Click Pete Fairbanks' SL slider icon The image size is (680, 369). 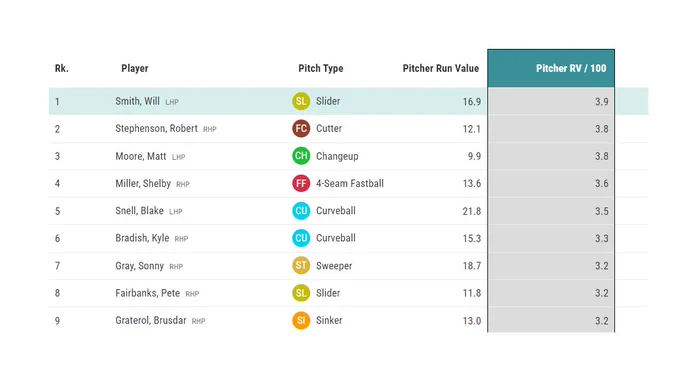click(301, 293)
